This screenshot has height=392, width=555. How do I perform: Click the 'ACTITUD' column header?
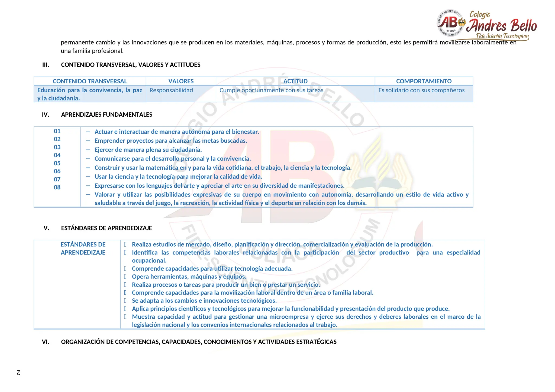[295, 81]
